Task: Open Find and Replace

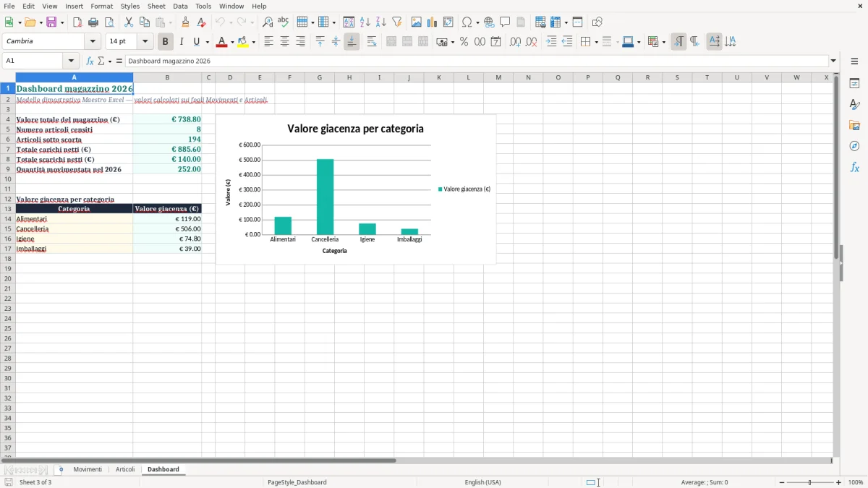Action: pos(268,22)
